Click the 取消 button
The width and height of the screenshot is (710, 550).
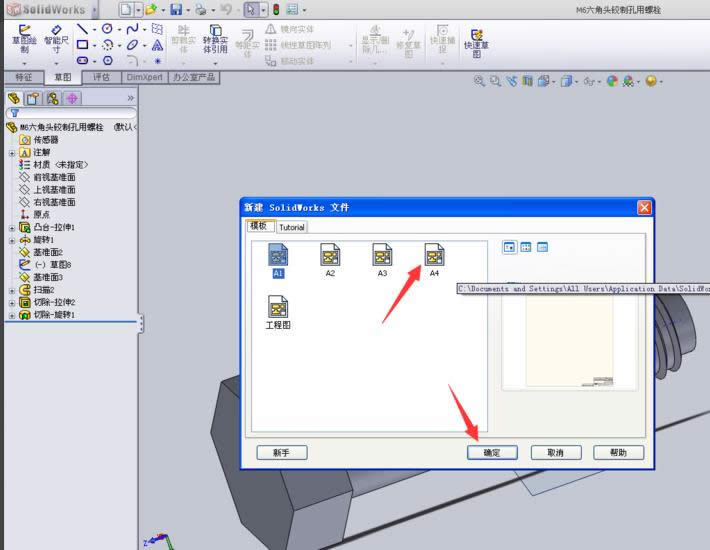click(556, 452)
